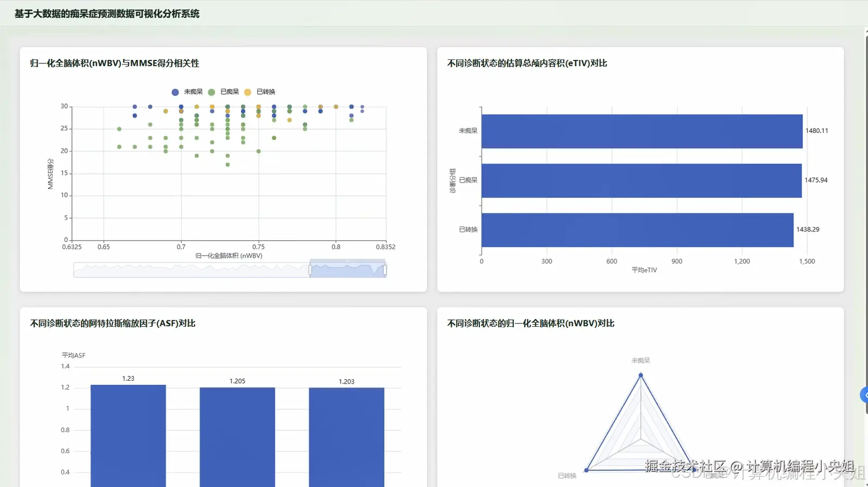The image size is (868, 487).
Task: Toggle the 已转换 legend in scatter chart
Action: (x=260, y=92)
